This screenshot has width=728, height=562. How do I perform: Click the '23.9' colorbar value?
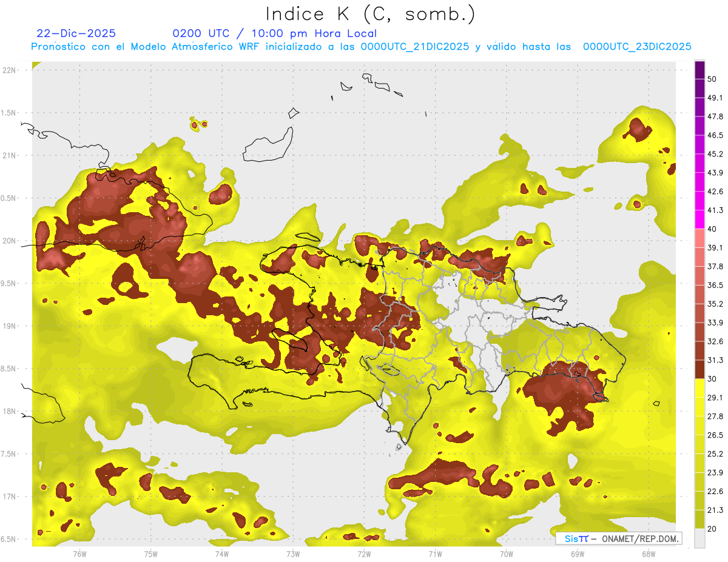pos(715,473)
